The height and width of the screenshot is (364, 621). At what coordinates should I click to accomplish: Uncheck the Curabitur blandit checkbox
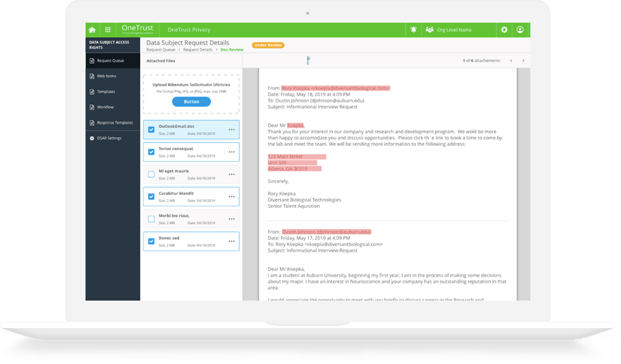[x=151, y=196]
